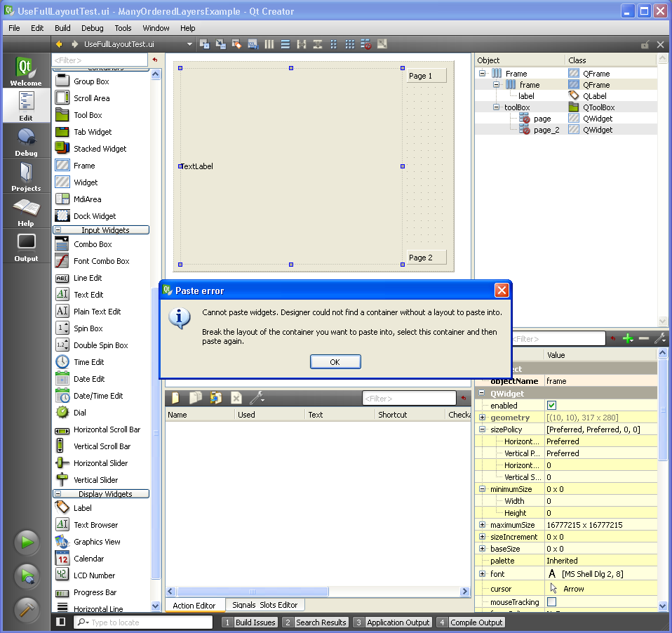Click the Lay Out Horizontally toolbar icon
672x633 pixels.
269,44
